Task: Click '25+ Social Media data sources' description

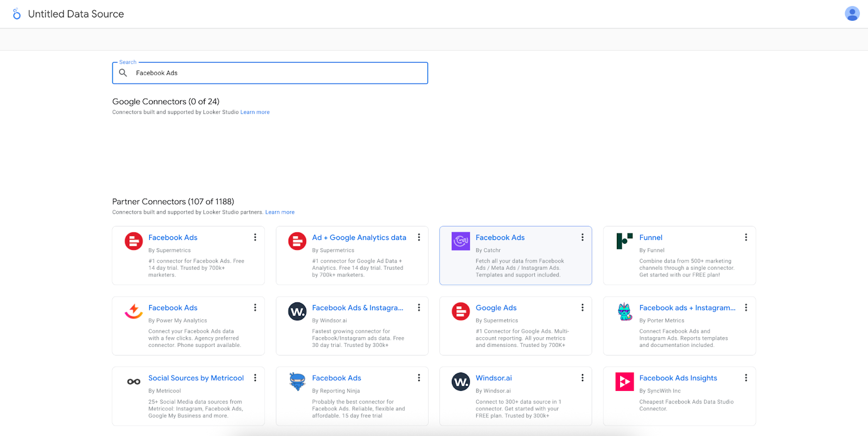Action: [x=195, y=409]
